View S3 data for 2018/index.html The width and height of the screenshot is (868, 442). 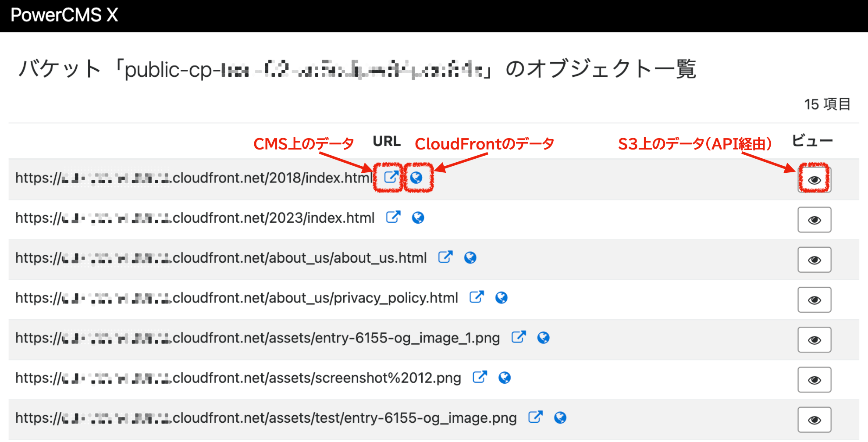click(814, 180)
